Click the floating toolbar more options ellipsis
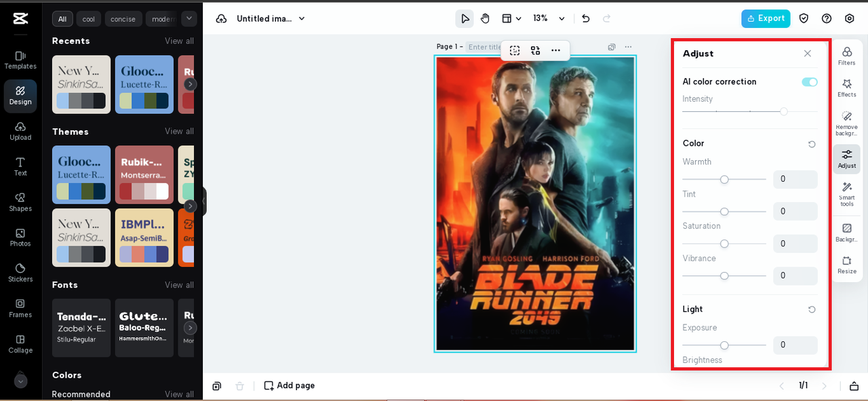 [x=555, y=50]
